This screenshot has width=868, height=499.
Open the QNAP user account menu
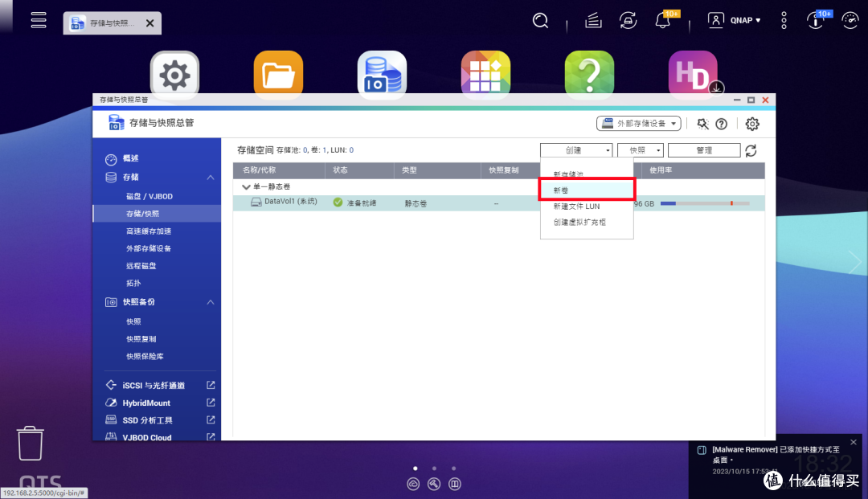click(735, 20)
